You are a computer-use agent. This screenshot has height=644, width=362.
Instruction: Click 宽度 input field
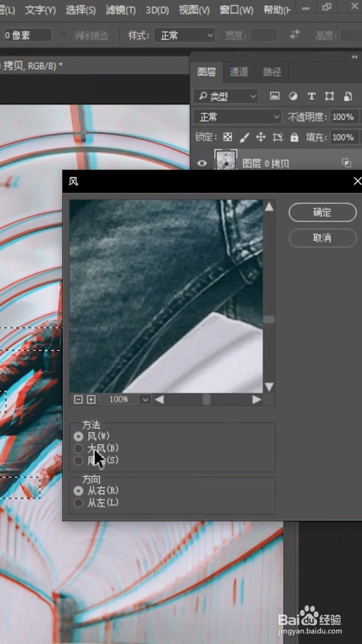263,35
